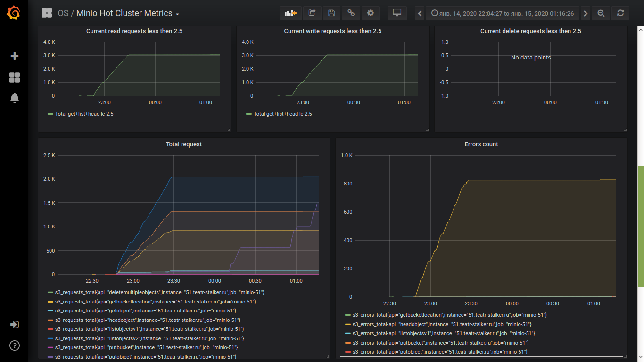644x362 pixels.
Task: Refresh the dashboard
Action: click(620, 13)
